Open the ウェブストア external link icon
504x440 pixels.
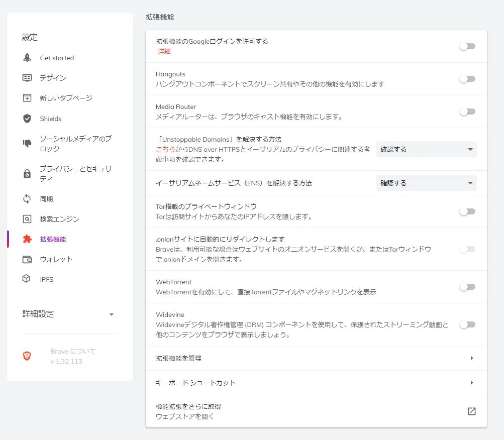coord(471,411)
